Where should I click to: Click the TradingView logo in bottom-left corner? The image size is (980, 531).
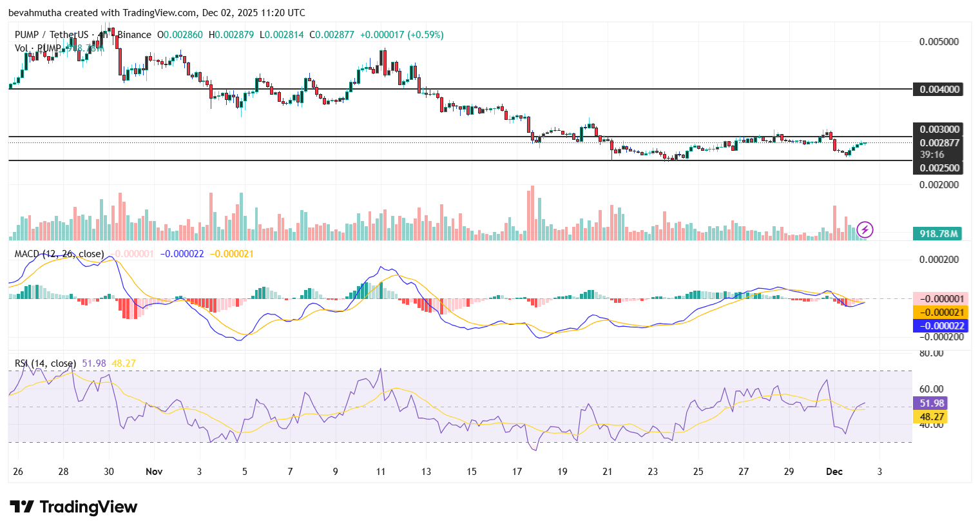(x=74, y=507)
